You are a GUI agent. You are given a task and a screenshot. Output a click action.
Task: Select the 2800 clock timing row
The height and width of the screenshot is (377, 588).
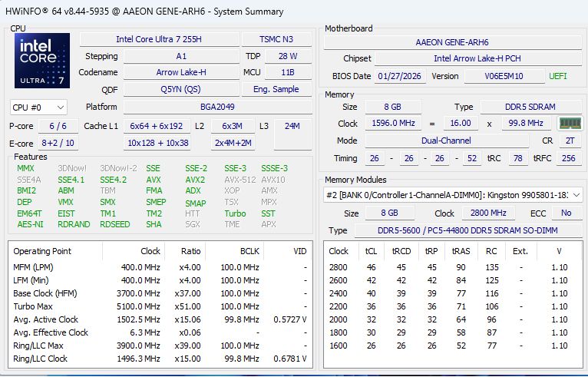pos(453,267)
